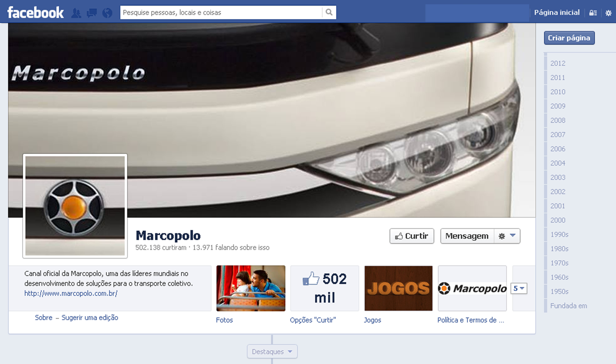616x364 pixels.
Task: Jump to 2001 in timeline
Action: 558,206
